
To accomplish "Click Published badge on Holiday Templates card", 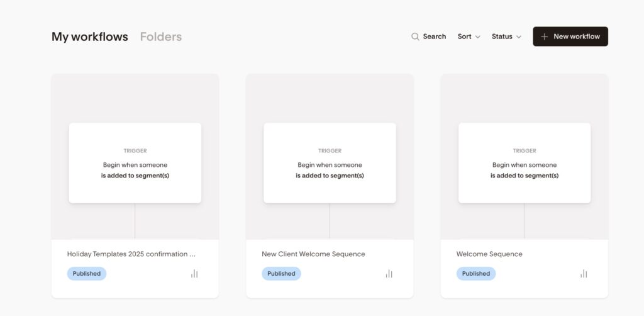I will tap(87, 274).
